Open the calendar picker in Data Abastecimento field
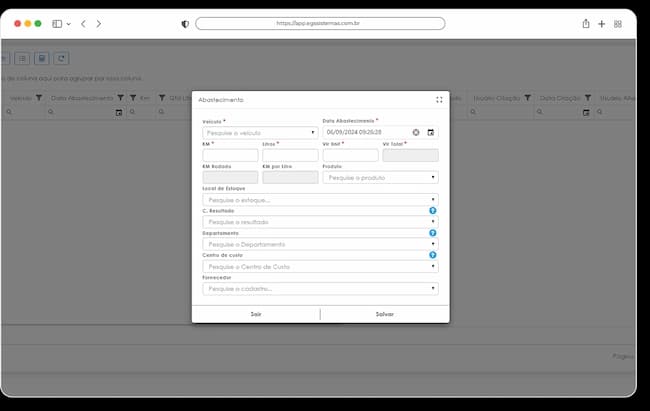Viewport: 650px width, 411px height. point(431,132)
